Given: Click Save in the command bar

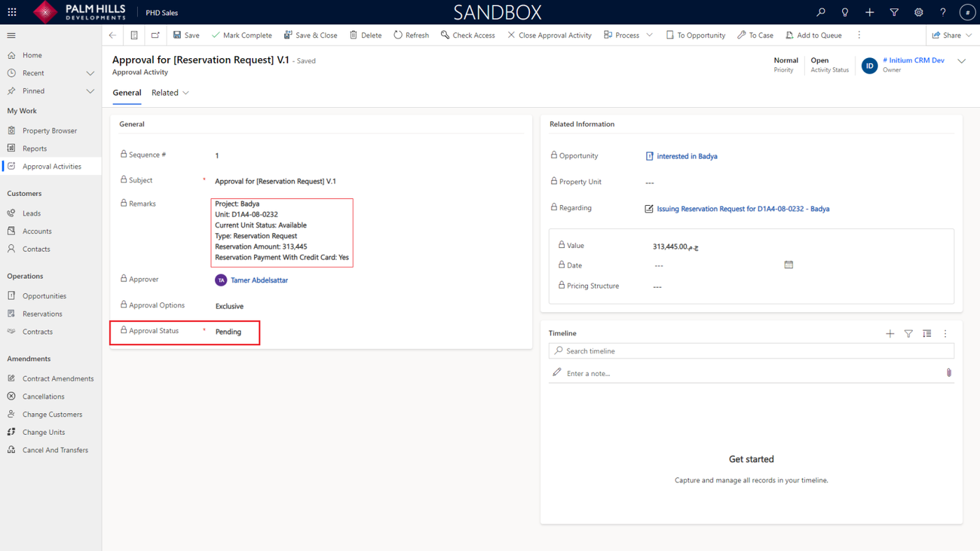Looking at the screenshot, I should point(186,35).
